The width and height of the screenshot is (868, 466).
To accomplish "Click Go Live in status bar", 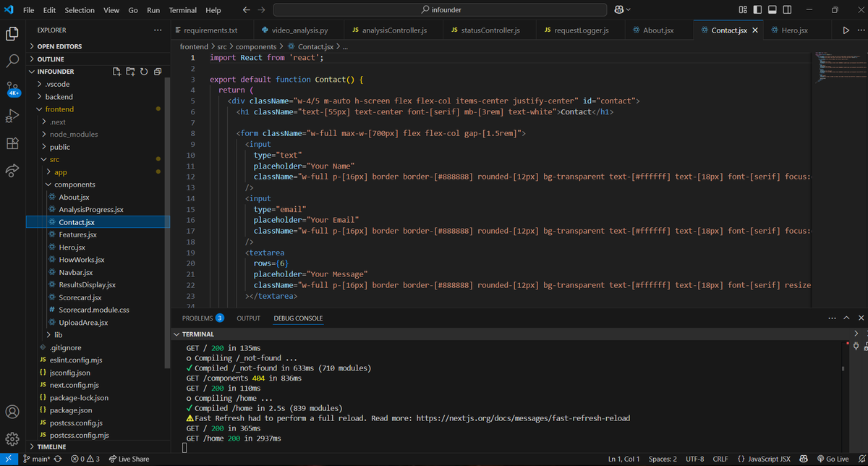I will 832,459.
